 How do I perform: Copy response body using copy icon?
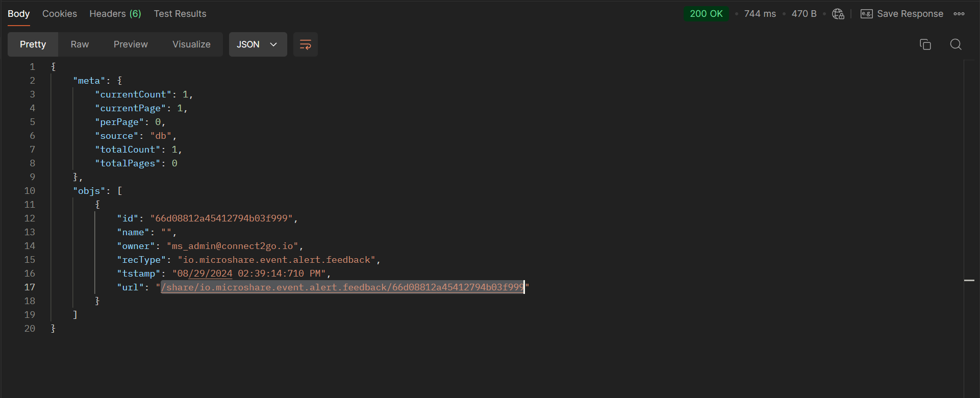(925, 44)
